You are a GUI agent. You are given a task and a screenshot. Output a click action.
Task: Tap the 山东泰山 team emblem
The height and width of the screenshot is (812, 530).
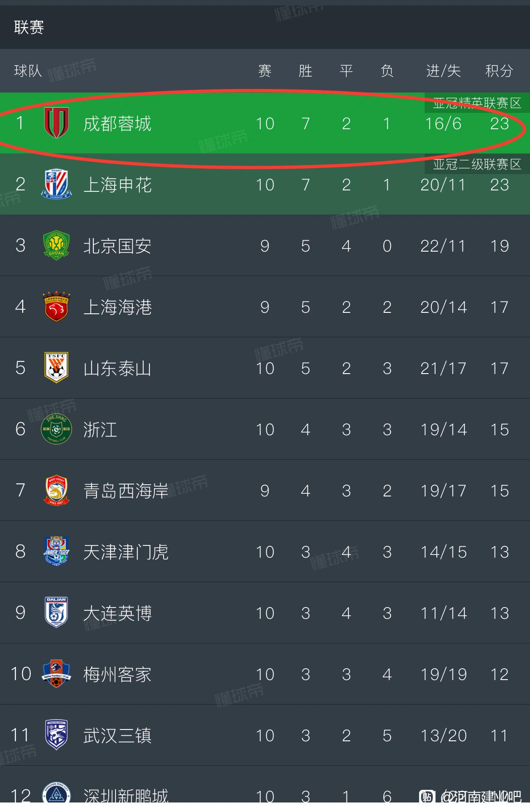pos(57,368)
